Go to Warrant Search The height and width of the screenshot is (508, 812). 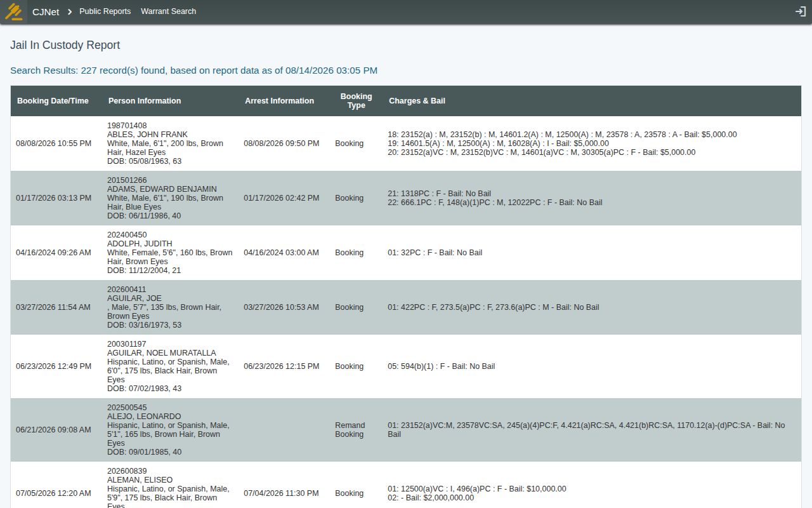[168, 11]
